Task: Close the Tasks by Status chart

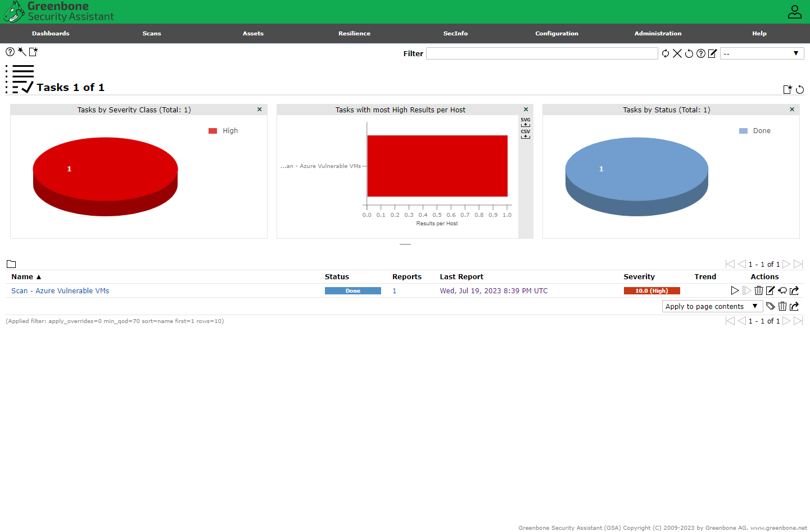Action: (x=792, y=110)
